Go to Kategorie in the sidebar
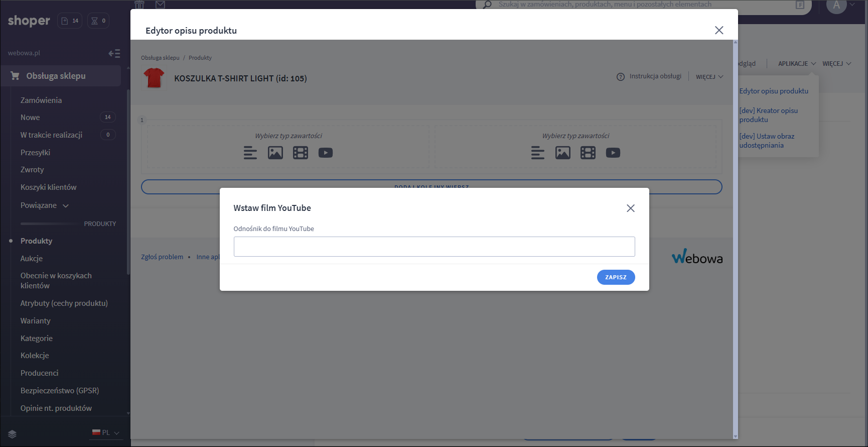 coord(37,339)
